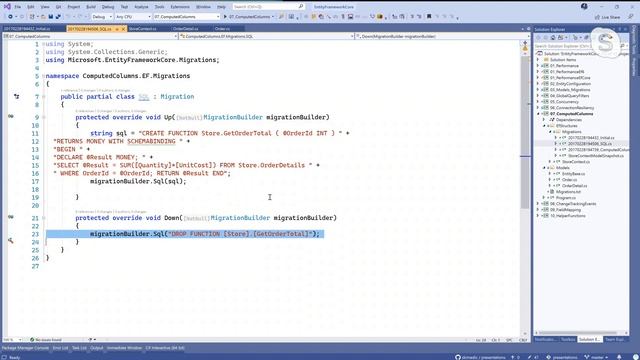Viewport: 640px width, 360px height.
Task: Click the screwdriver quick actions icon in margin
Action: click(11, 241)
